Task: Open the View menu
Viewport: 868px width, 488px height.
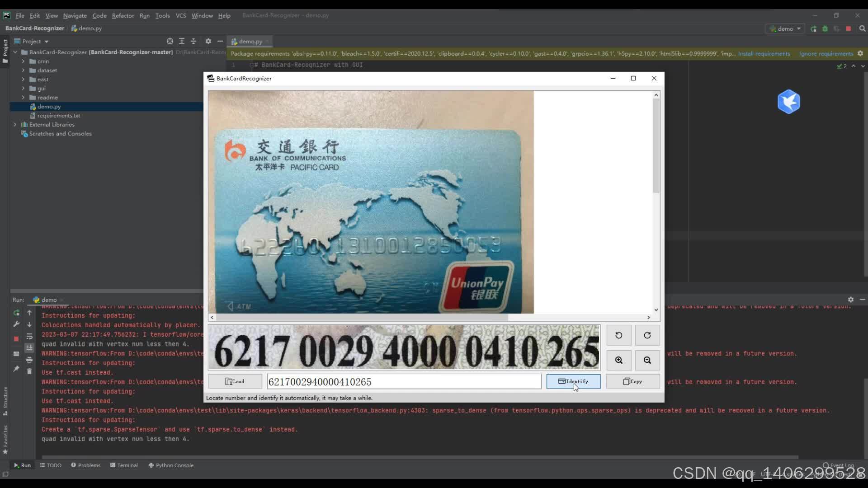Action: pos(52,15)
